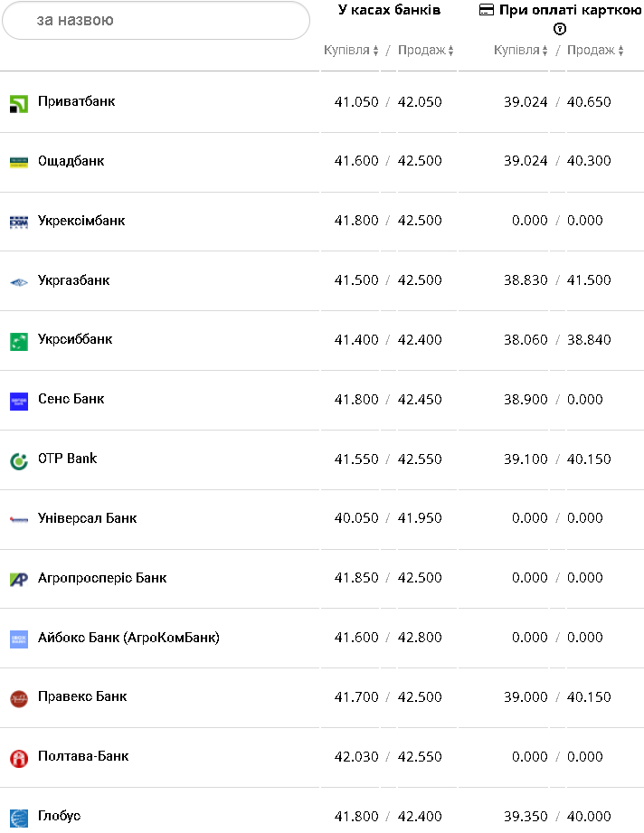Click the Ощадбанк logo icon
644x833 pixels.
click(19, 162)
